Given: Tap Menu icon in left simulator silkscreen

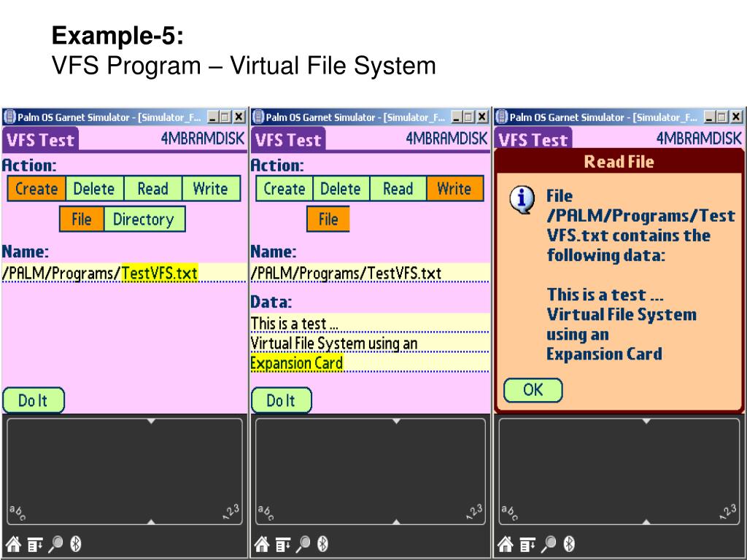Looking at the screenshot, I should pyautogui.click(x=35, y=544).
